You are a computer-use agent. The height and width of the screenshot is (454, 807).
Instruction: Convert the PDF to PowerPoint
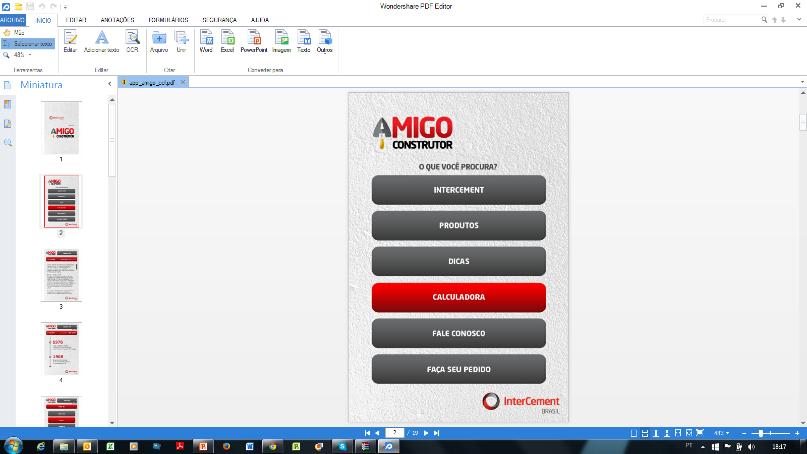tap(254, 41)
